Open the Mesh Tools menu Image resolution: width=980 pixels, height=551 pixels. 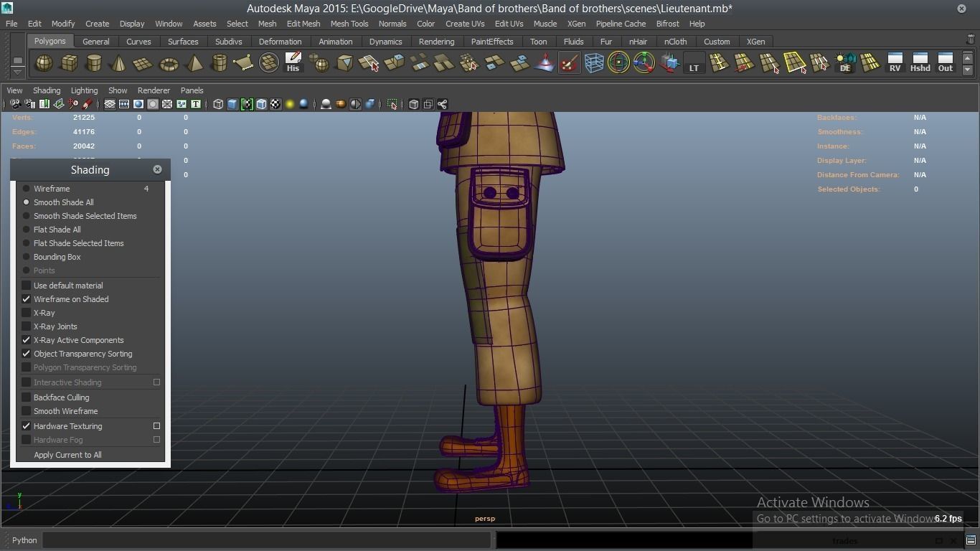349,24
